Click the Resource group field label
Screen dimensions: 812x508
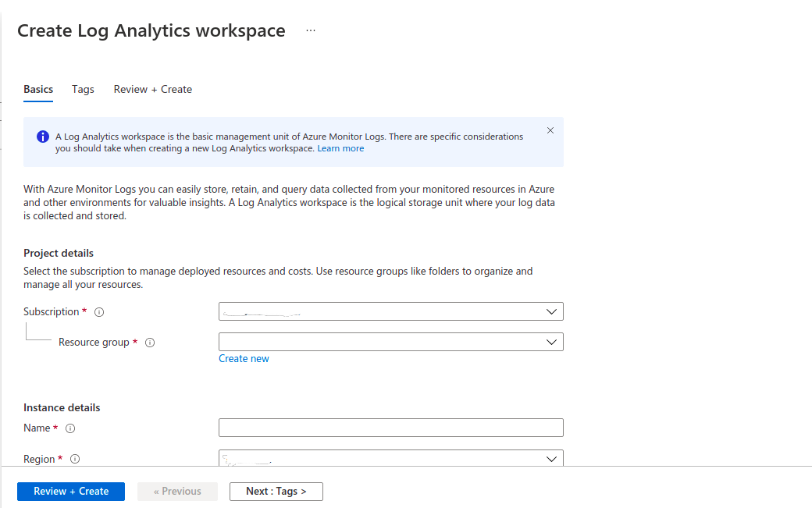coord(94,342)
